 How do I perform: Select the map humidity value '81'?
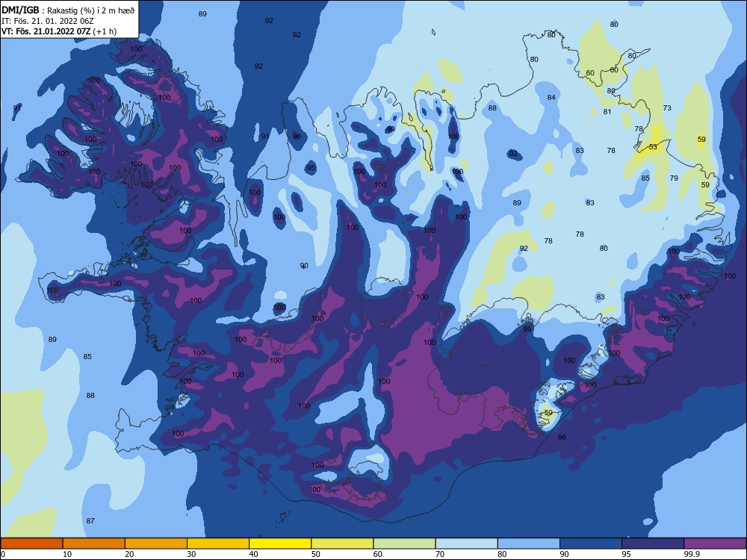click(x=607, y=112)
